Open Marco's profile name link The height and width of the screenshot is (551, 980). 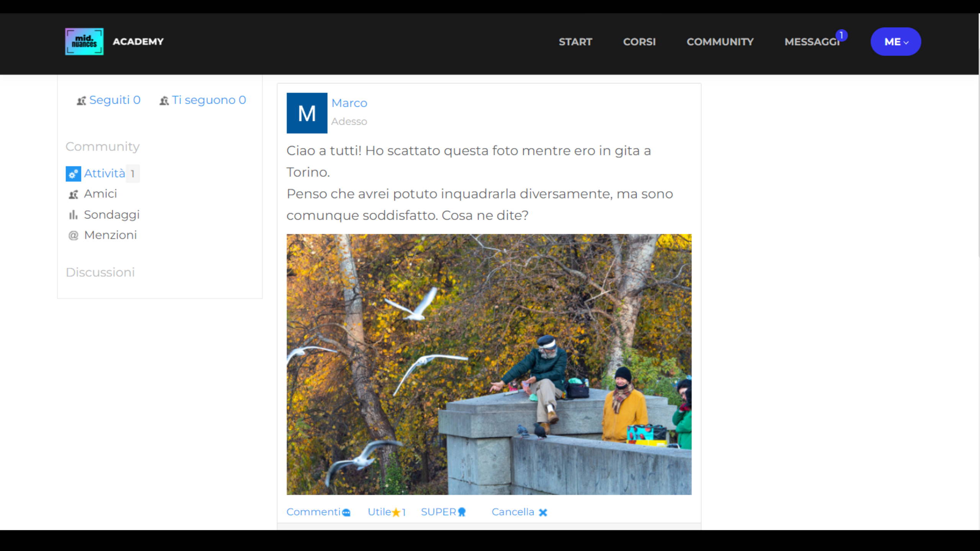click(x=349, y=103)
